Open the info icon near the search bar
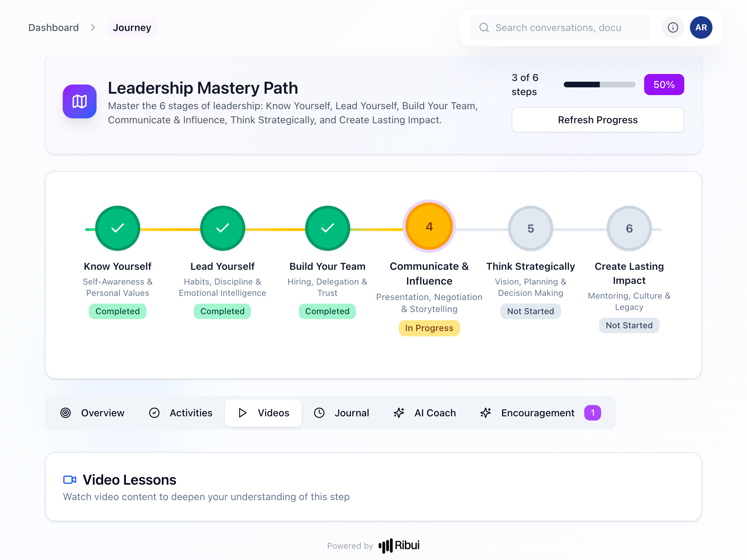The height and width of the screenshot is (560, 747). tap(673, 27)
